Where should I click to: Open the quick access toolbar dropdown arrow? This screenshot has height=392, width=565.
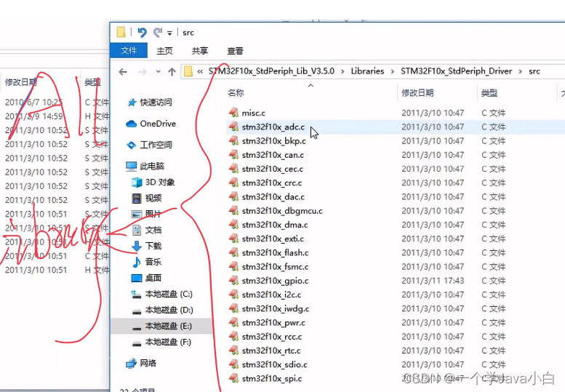(169, 33)
